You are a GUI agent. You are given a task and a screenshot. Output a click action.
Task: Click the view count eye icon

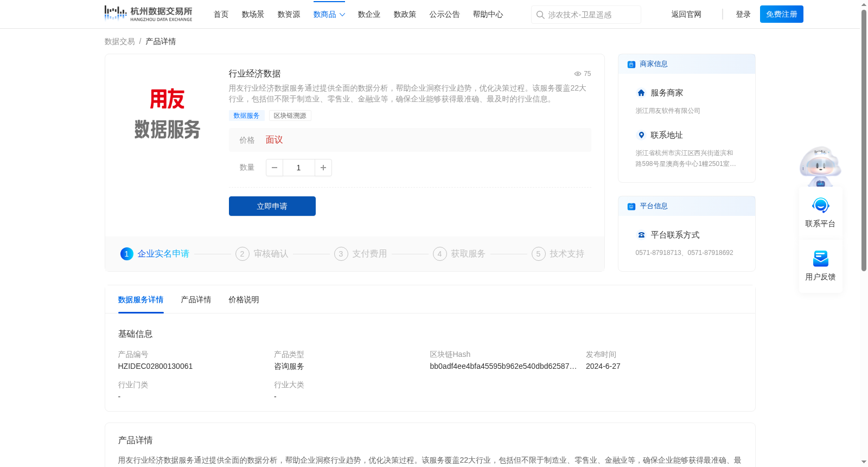[578, 74]
